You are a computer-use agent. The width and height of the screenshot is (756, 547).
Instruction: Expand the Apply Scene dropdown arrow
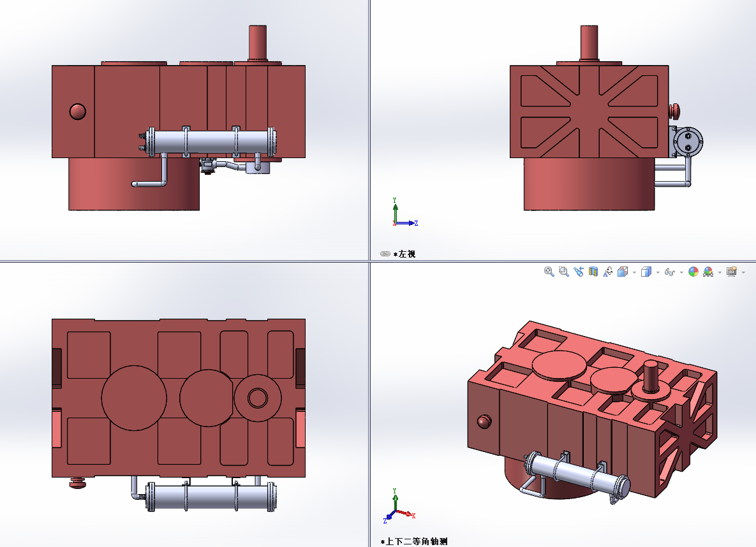point(720,272)
